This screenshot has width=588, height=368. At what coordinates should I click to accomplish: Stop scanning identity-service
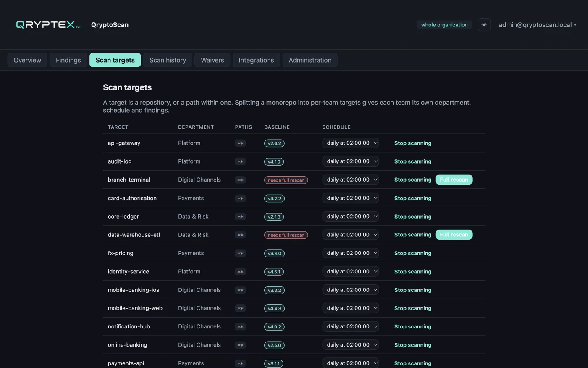(412, 272)
